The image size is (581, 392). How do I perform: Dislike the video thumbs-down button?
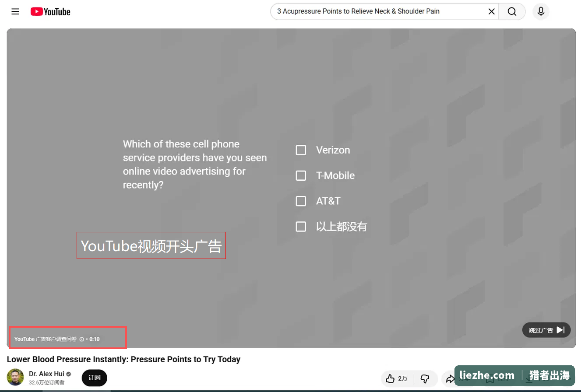pyautogui.click(x=425, y=378)
